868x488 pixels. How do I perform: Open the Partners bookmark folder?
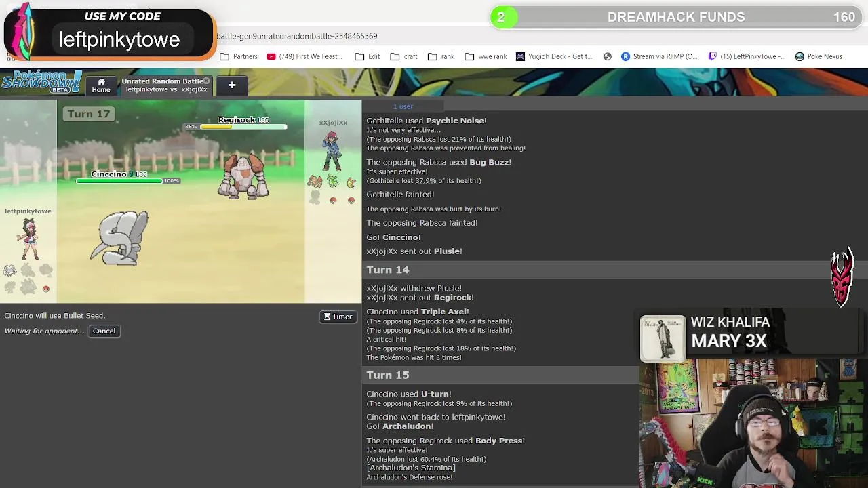[x=239, y=56]
